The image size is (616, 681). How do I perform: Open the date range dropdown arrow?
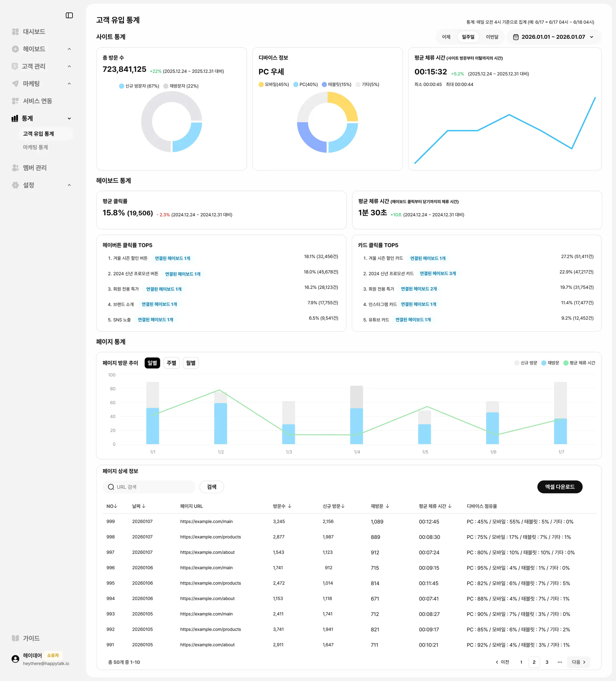[592, 37]
